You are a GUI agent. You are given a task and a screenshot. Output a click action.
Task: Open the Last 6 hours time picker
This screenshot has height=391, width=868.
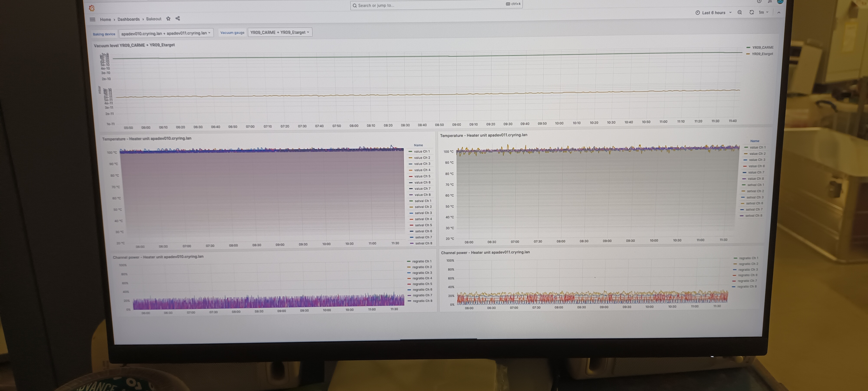coord(713,12)
